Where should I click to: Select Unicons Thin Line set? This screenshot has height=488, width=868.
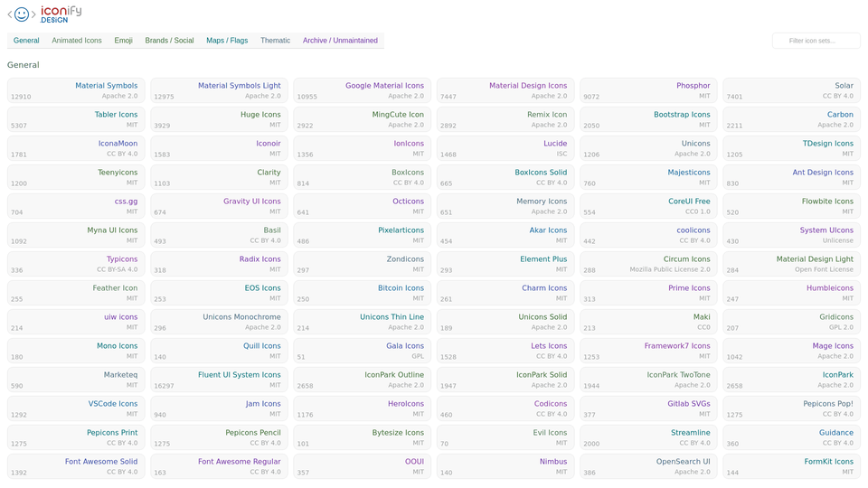pos(362,322)
